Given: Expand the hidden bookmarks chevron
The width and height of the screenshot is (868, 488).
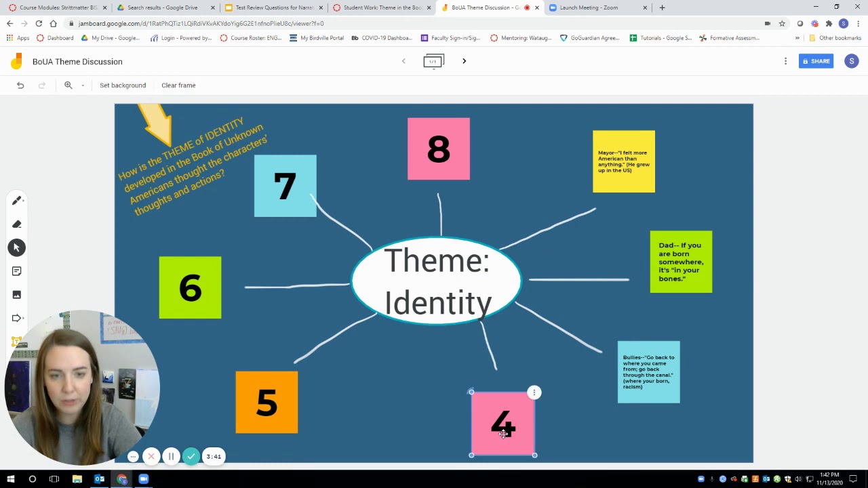Looking at the screenshot, I should tap(797, 38).
